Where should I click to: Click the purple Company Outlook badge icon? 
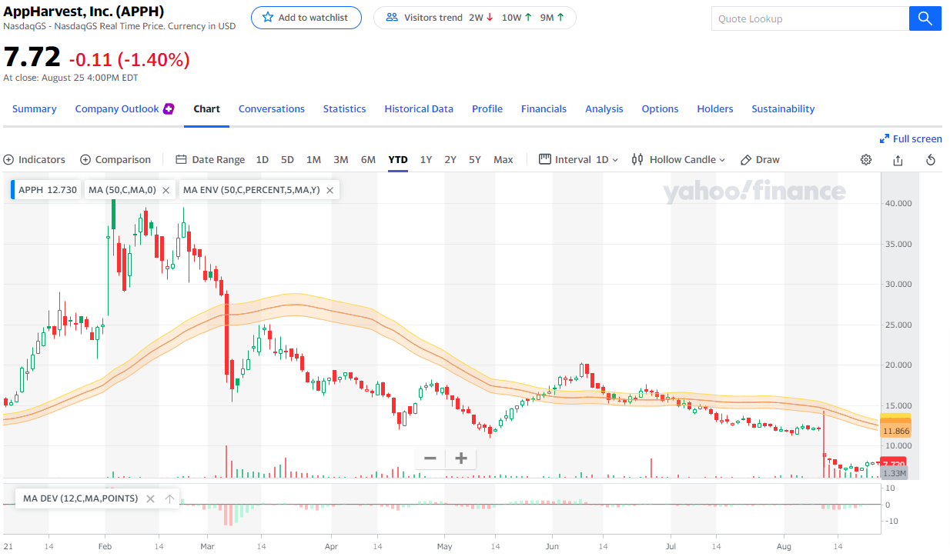169,108
